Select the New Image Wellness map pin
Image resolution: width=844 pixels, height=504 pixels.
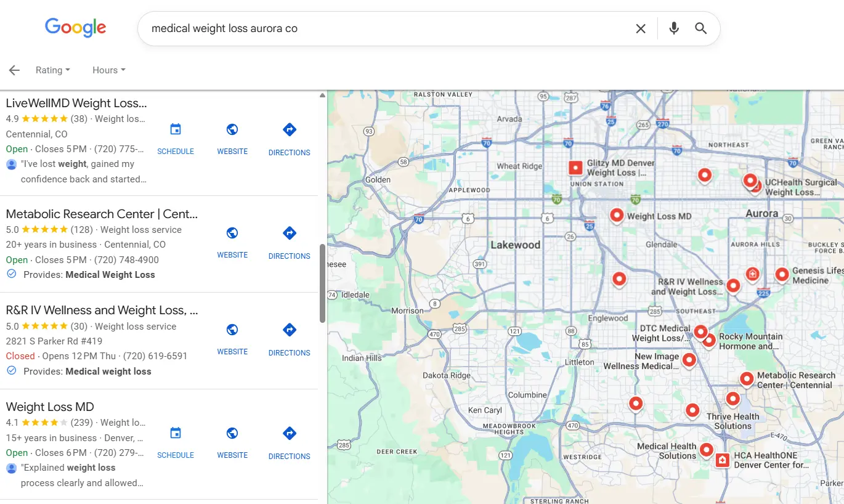tap(689, 359)
